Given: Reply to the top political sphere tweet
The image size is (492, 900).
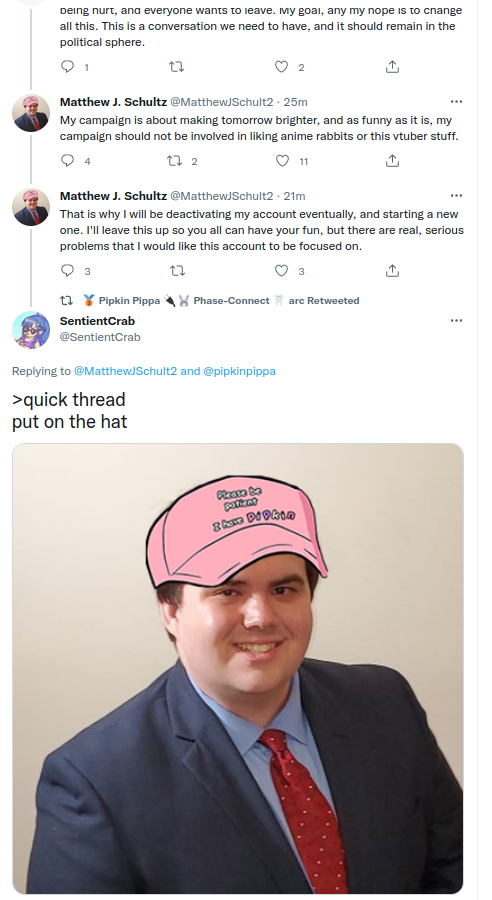Looking at the screenshot, I should [x=68, y=67].
